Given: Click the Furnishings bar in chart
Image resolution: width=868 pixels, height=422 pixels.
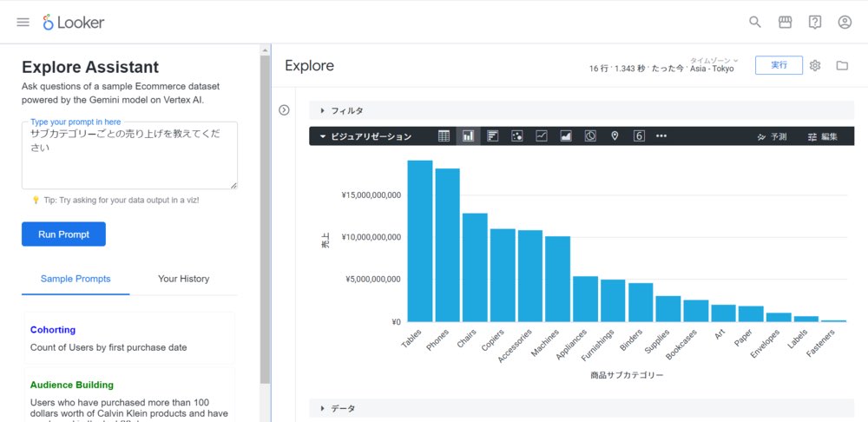Looking at the screenshot, I should click(x=613, y=300).
